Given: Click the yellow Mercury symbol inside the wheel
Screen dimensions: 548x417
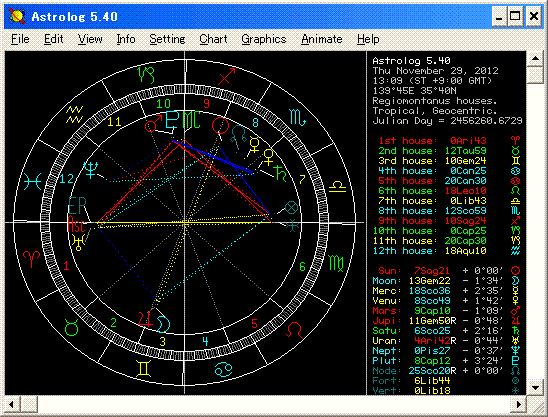Looking at the screenshot, I should [x=254, y=145].
